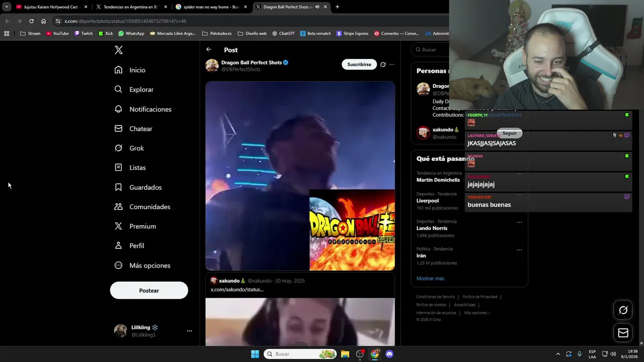
Task: Click the browser home button
Action: tap(43, 21)
